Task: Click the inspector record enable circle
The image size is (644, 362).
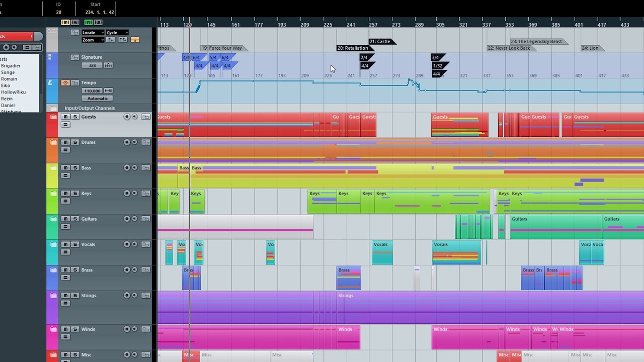Action: (x=6, y=47)
